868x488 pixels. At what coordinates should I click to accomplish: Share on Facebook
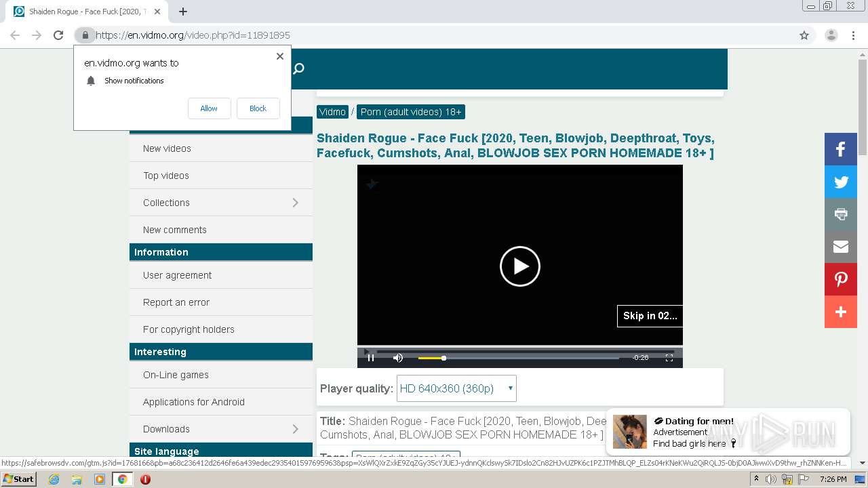point(841,149)
